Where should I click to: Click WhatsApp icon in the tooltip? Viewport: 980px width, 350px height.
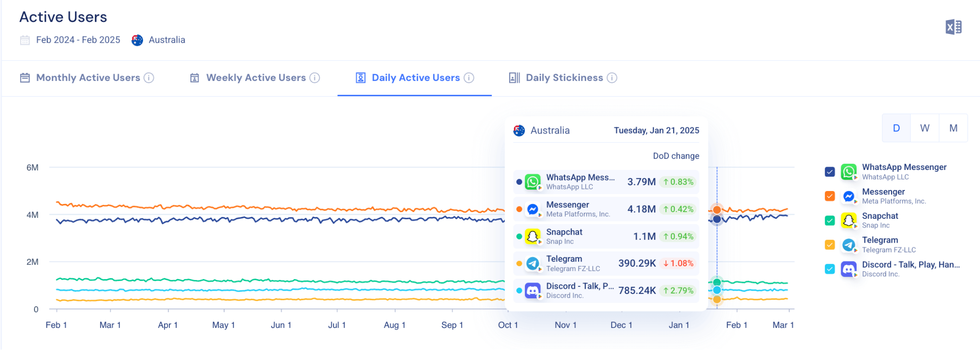click(x=533, y=182)
